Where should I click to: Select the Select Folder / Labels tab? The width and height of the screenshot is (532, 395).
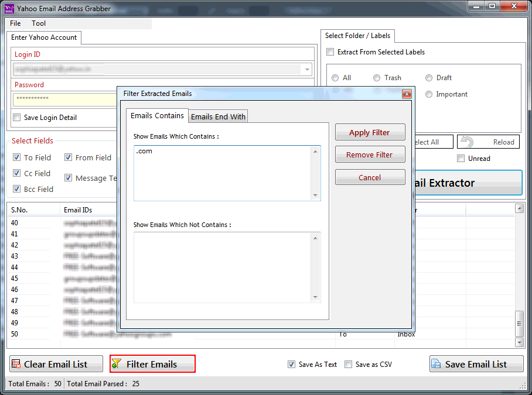click(357, 36)
